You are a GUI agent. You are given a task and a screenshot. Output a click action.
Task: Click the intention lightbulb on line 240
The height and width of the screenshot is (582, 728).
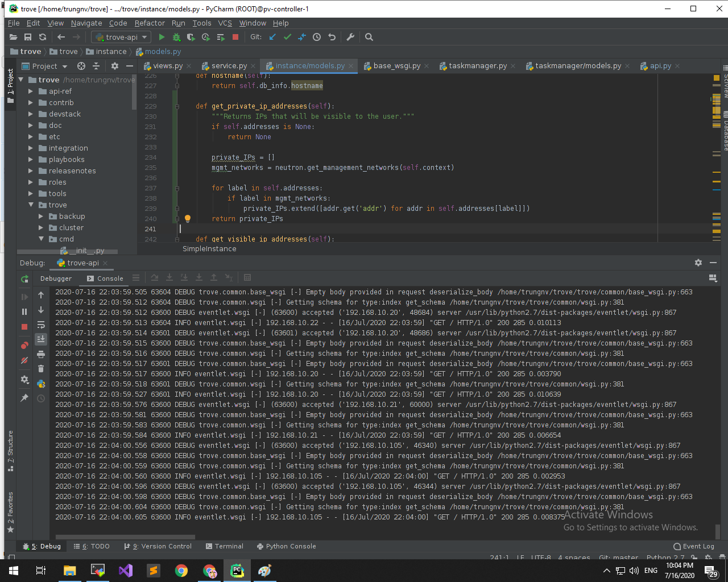[188, 218]
